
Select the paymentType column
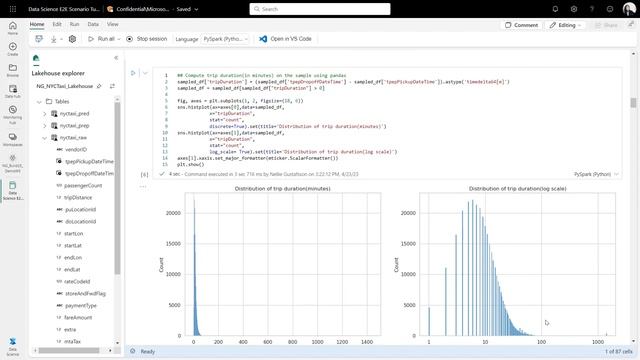point(76,306)
